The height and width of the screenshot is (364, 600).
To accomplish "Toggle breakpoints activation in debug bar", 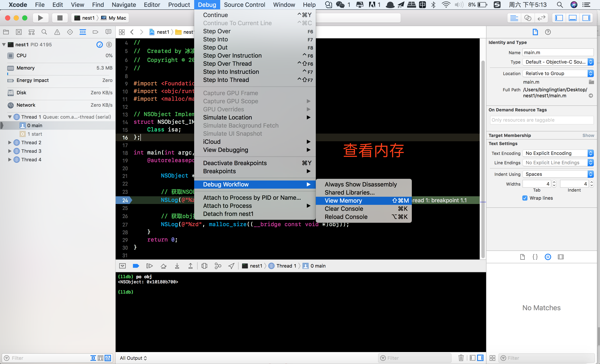I will tap(136, 266).
